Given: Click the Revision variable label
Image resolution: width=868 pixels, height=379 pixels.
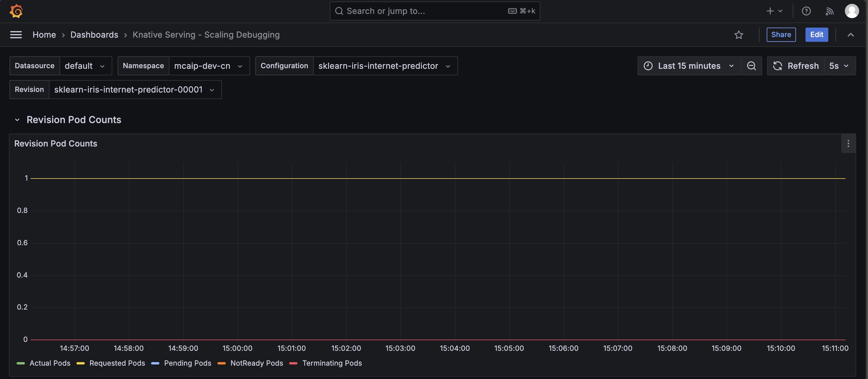Looking at the screenshot, I should point(29,90).
